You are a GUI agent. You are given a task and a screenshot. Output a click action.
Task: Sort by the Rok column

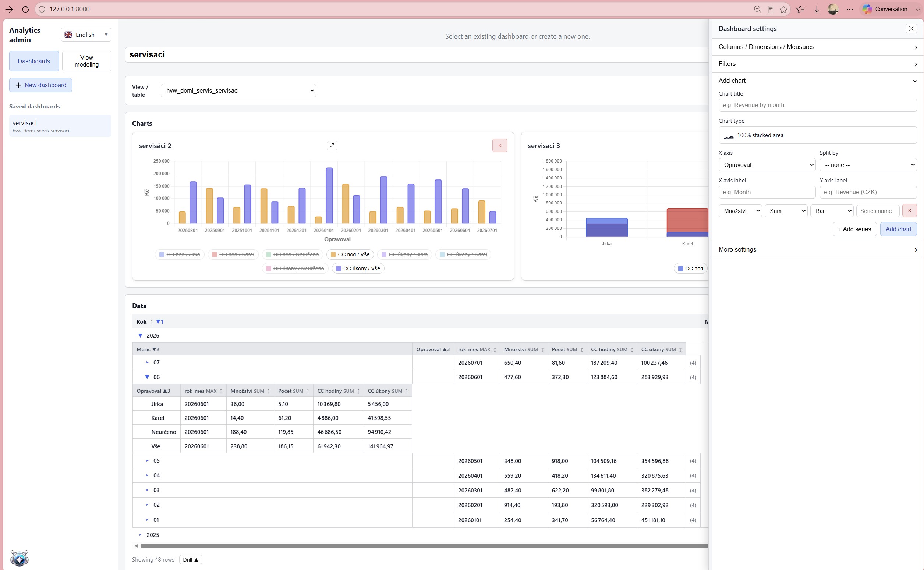[x=151, y=322]
